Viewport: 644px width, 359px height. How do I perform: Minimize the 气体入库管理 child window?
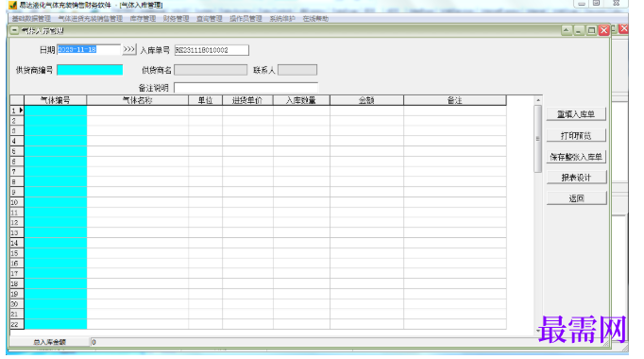[x=579, y=30]
